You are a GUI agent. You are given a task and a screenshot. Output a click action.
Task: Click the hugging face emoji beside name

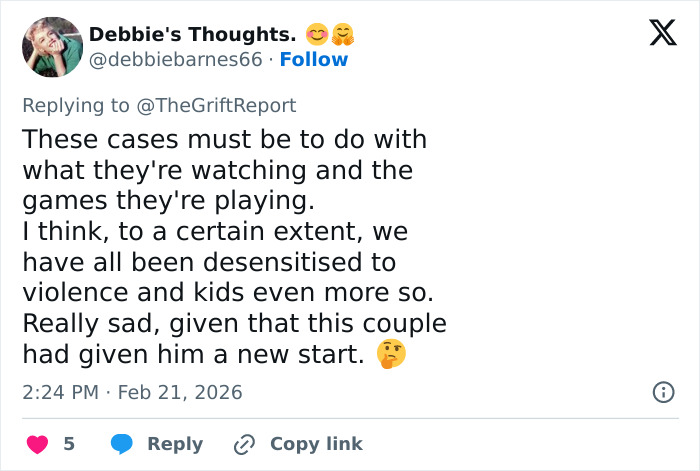[x=344, y=34]
